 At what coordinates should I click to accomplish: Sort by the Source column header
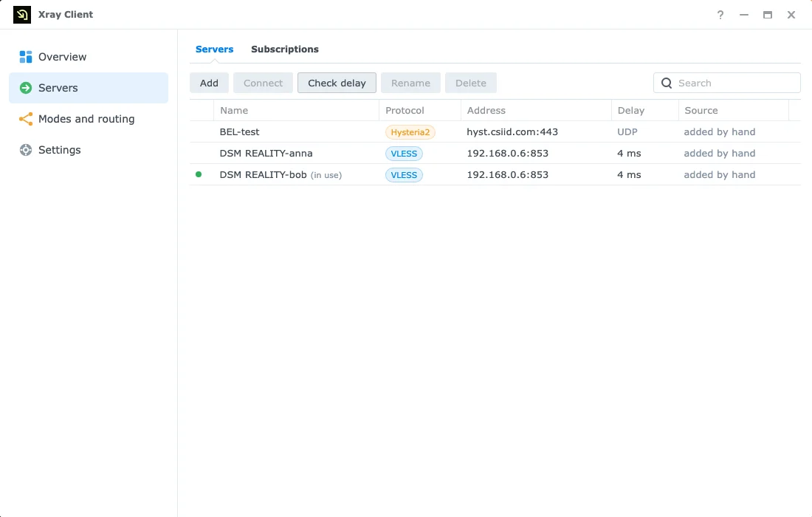coord(733,110)
